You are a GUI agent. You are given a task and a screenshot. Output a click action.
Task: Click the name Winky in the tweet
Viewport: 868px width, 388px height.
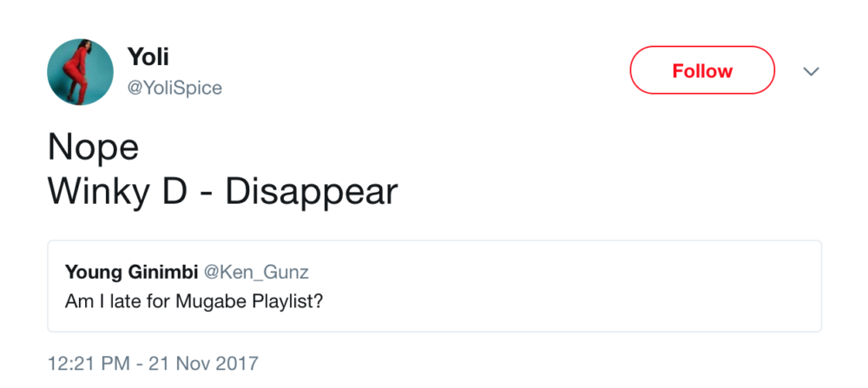click(x=95, y=192)
